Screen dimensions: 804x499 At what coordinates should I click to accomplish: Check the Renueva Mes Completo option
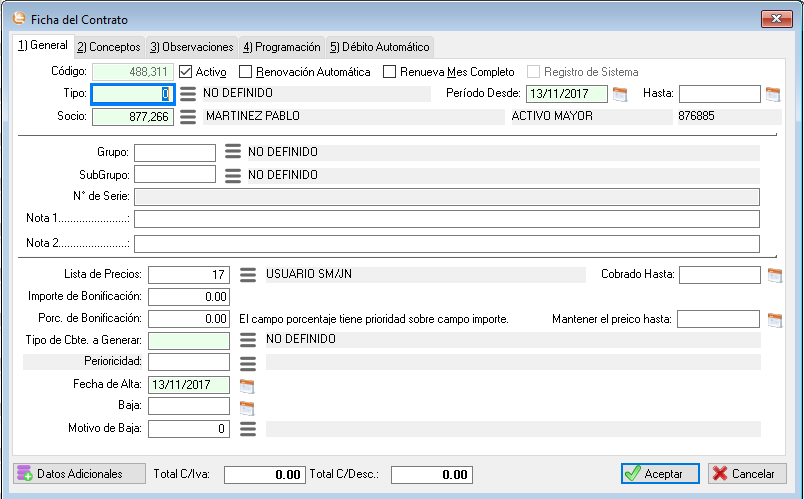click(x=390, y=72)
